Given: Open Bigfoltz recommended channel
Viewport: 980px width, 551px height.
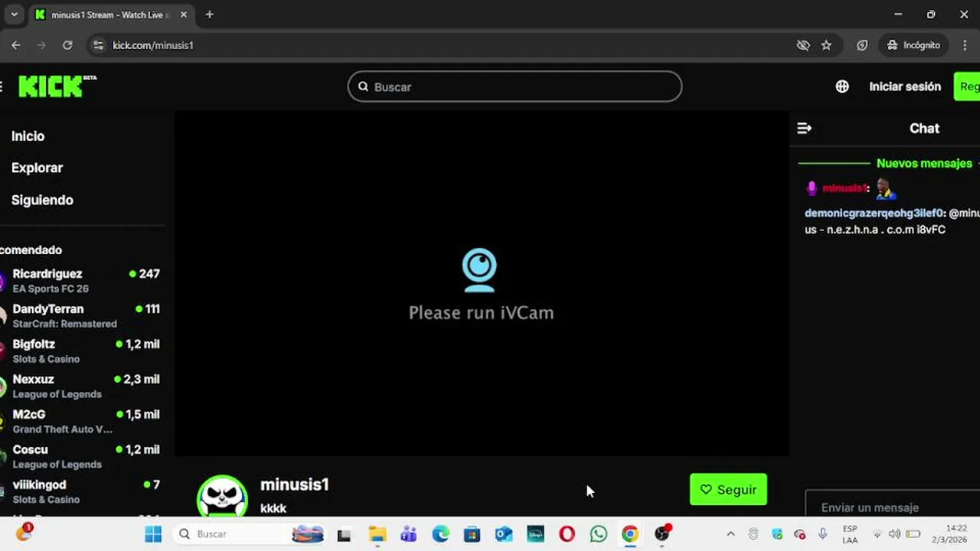Looking at the screenshot, I should 80,350.
